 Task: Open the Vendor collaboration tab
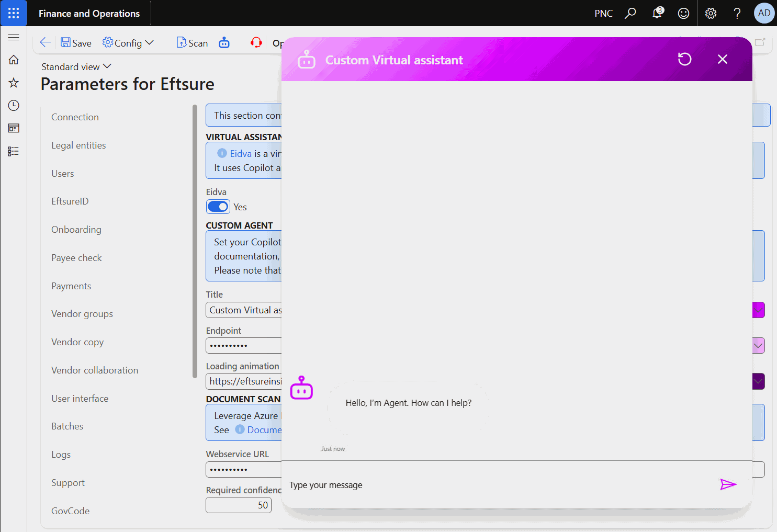click(x=95, y=370)
